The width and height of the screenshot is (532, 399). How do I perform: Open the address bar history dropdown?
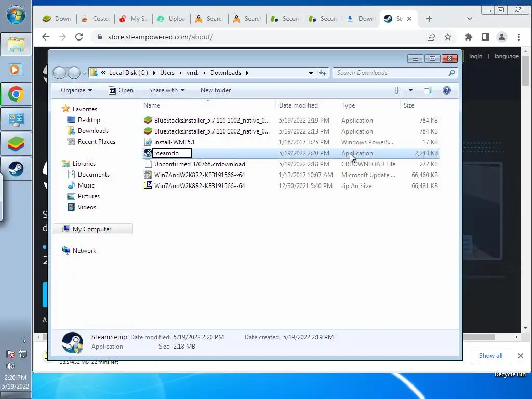pos(311,73)
